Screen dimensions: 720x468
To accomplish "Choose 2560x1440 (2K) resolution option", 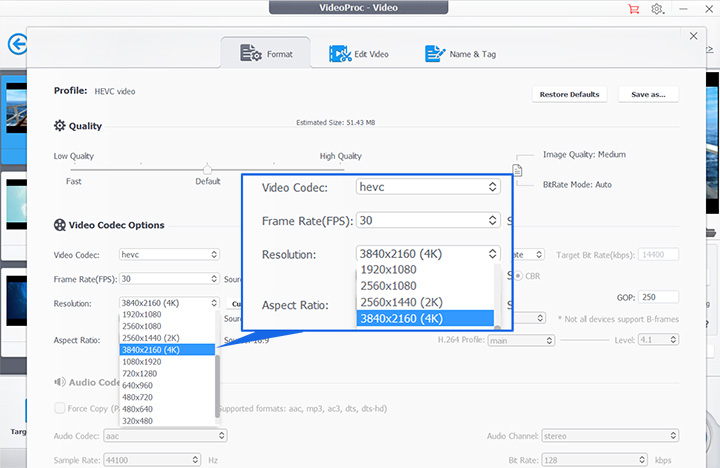I will click(x=167, y=338).
